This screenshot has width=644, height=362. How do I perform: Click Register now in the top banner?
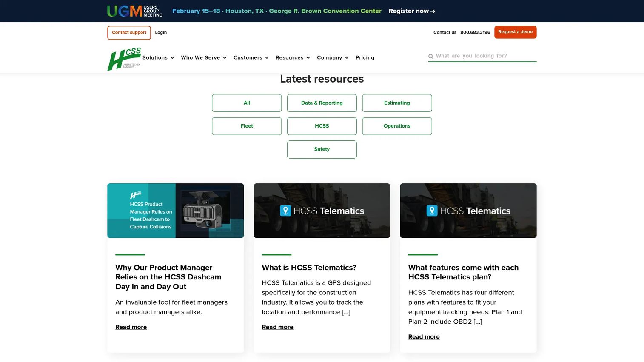point(412,11)
